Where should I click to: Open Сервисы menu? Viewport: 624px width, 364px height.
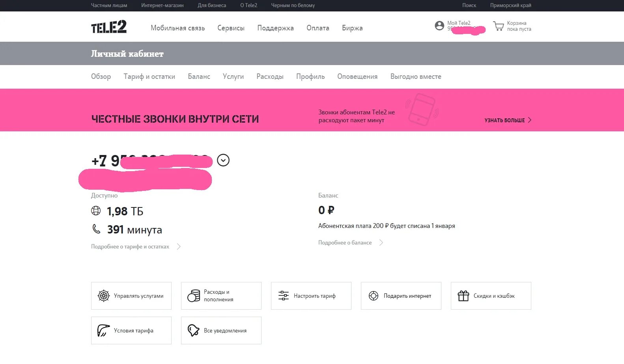click(x=231, y=28)
